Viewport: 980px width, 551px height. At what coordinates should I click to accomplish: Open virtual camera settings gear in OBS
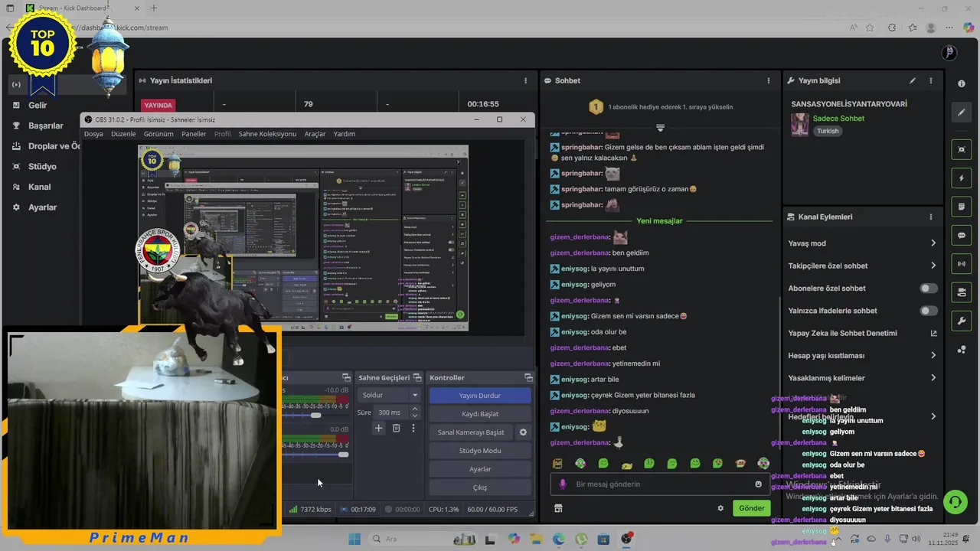point(523,432)
